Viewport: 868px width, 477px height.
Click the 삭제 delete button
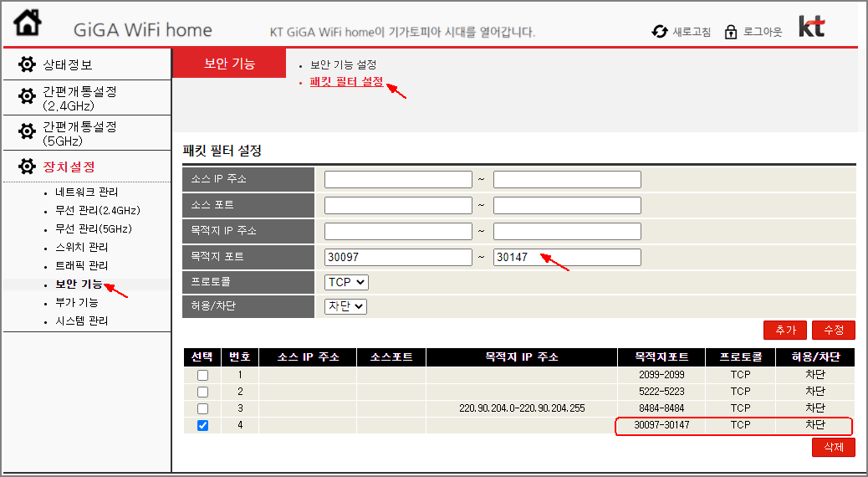(834, 447)
